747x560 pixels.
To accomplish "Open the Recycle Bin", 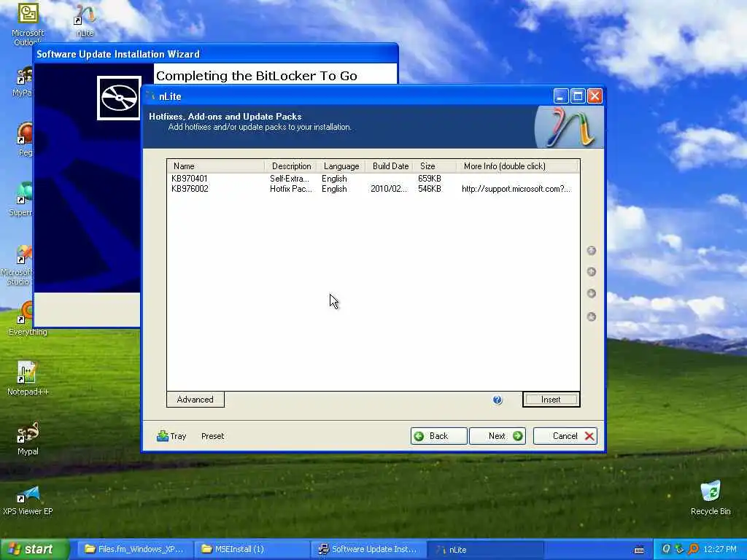I will [x=711, y=498].
